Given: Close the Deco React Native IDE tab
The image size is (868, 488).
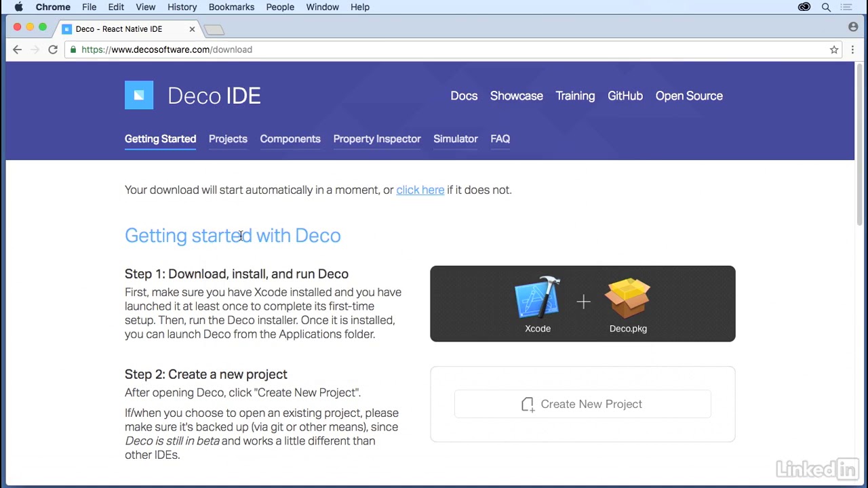Looking at the screenshot, I should tap(192, 29).
